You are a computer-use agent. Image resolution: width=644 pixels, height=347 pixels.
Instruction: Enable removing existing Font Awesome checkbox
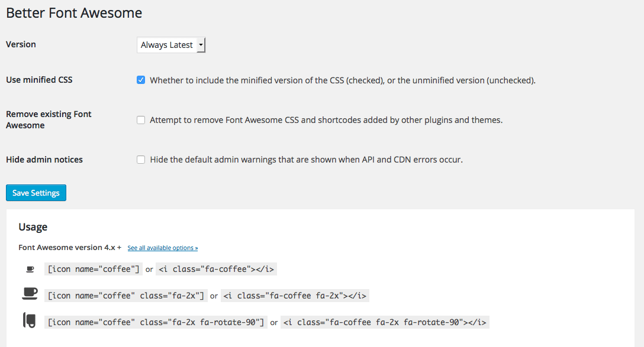click(x=141, y=120)
